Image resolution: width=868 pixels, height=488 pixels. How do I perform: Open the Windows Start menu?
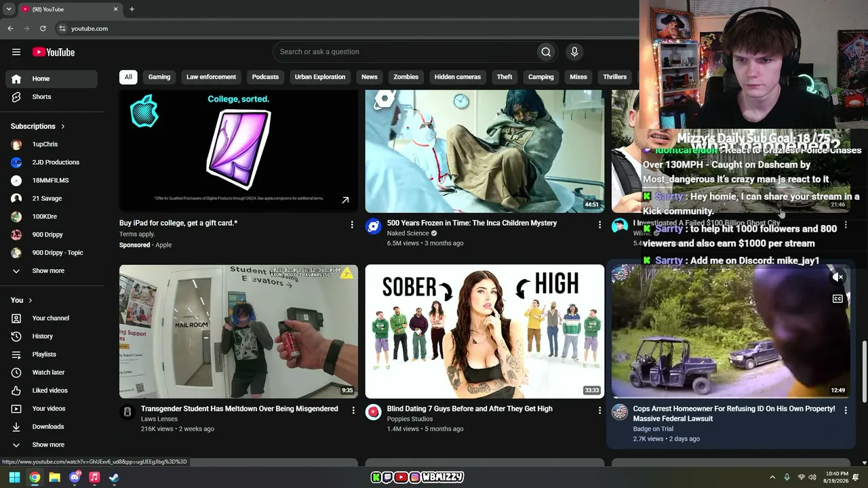(x=14, y=477)
